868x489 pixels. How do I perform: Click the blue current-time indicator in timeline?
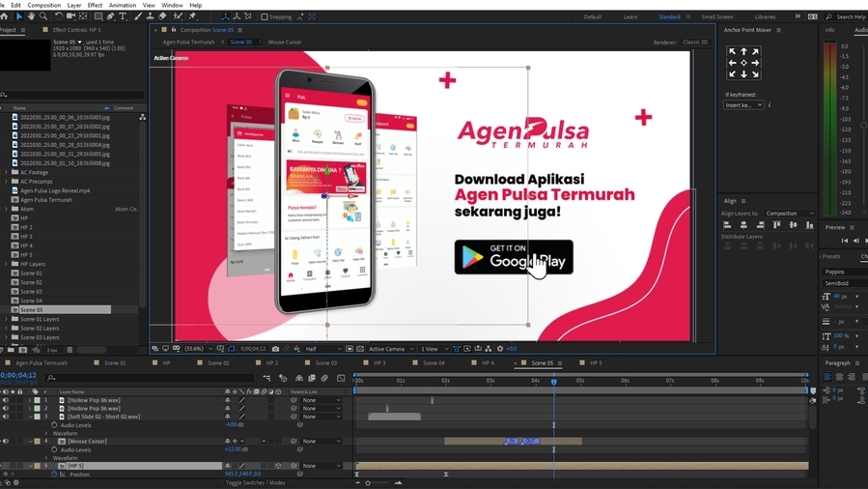pos(553,382)
